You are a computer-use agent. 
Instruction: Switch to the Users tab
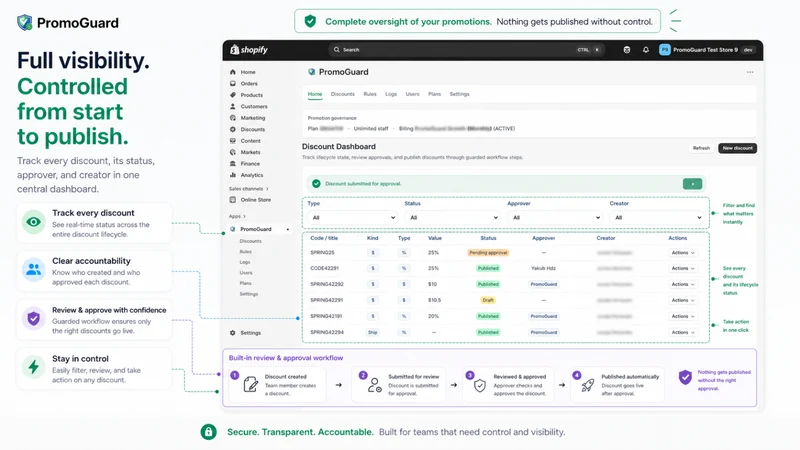[412, 94]
